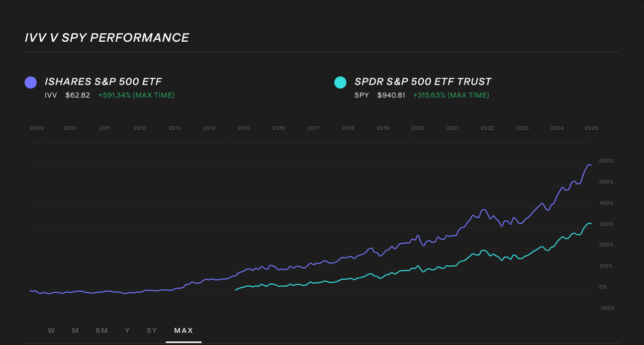Click the IVV ticker symbol
The width and height of the screenshot is (644, 345).
click(x=51, y=95)
